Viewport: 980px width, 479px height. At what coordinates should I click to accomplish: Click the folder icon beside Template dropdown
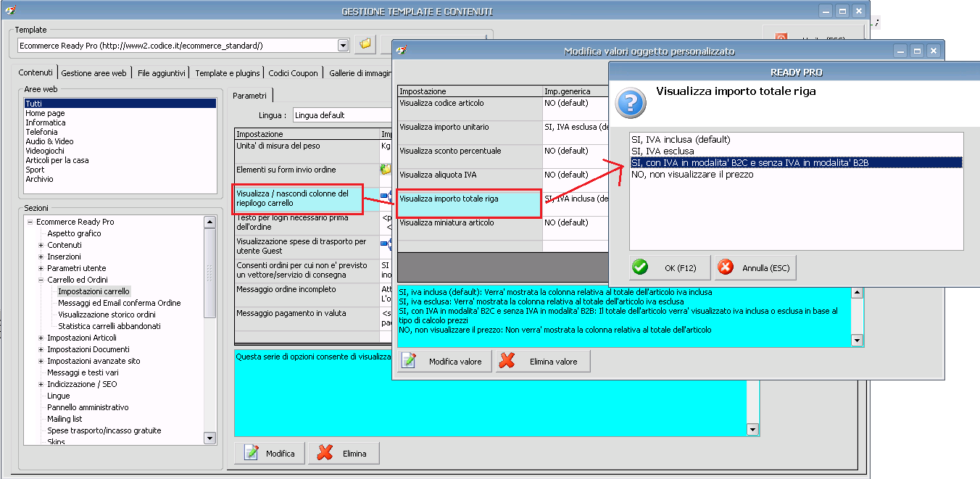click(x=365, y=45)
